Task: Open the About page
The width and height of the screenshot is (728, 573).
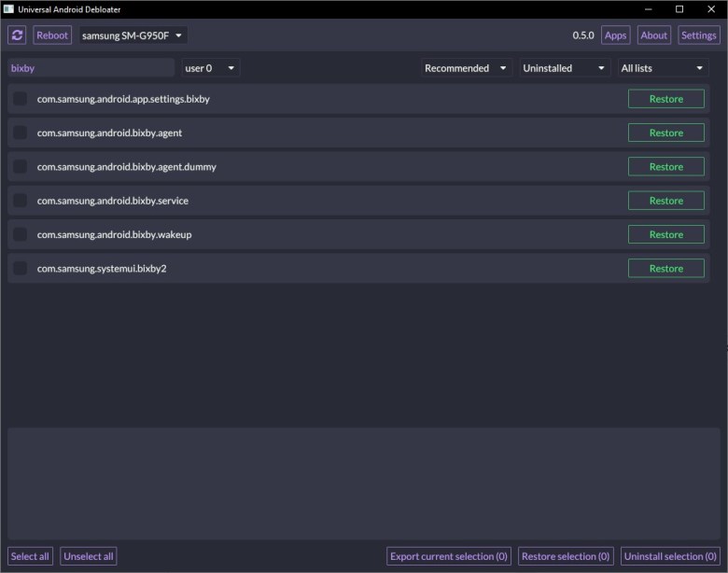Action: 653,35
